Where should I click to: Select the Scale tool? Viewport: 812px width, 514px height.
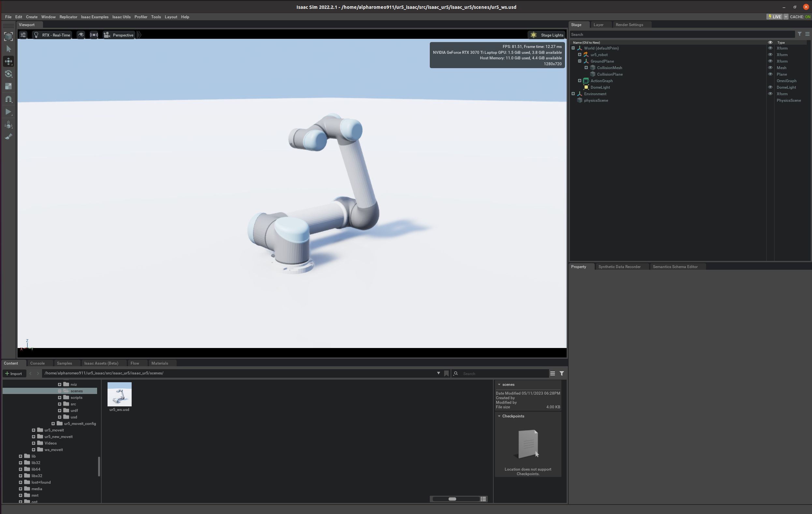pos(8,86)
